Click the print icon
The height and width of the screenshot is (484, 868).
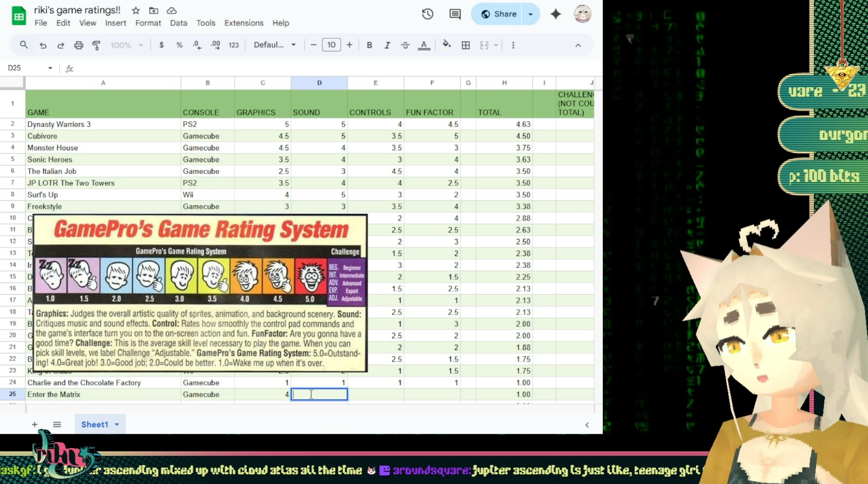78,45
